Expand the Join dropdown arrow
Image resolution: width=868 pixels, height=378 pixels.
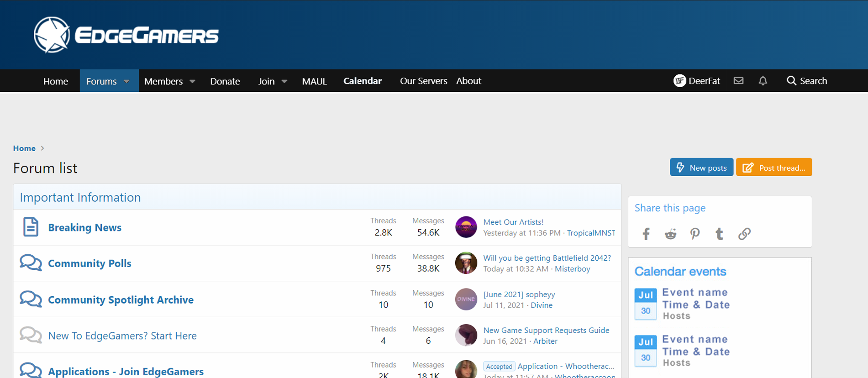(284, 81)
